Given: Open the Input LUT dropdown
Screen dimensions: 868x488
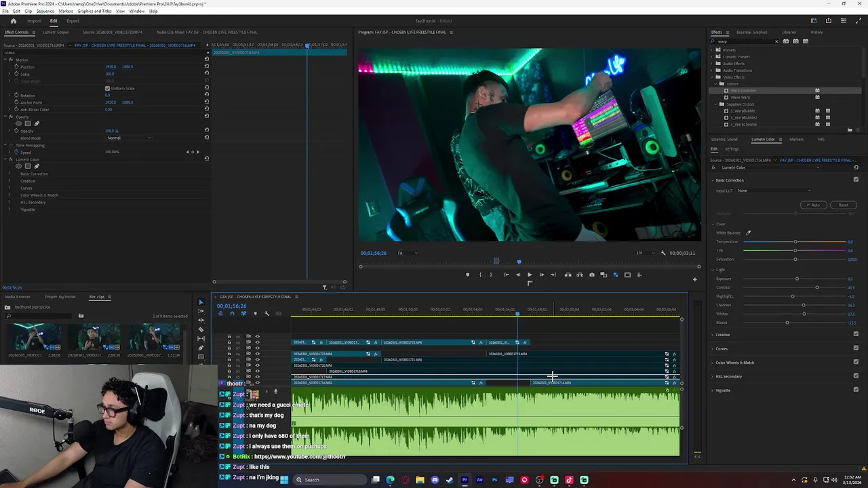Looking at the screenshot, I should pyautogui.click(x=774, y=190).
